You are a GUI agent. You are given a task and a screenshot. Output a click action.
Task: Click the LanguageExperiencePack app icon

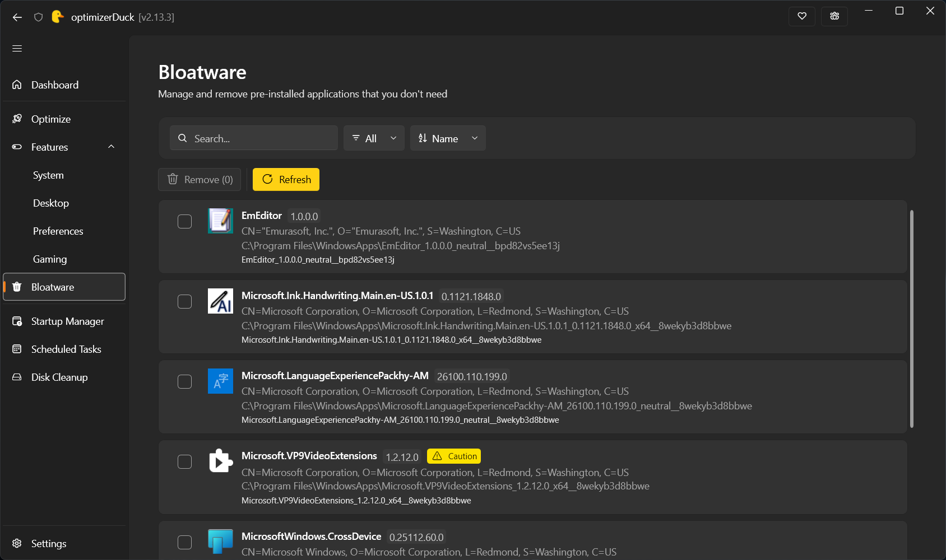(220, 381)
